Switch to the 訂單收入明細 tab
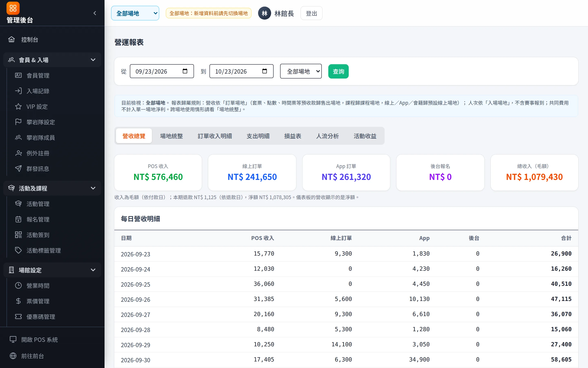Image resolution: width=588 pixels, height=368 pixels. (215, 136)
